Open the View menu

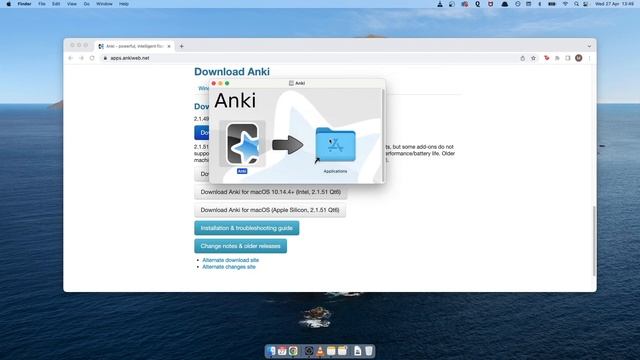click(72, 4)
